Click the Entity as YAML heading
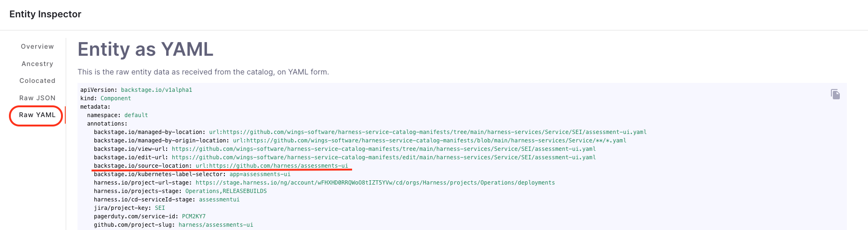 coord(145,49)
